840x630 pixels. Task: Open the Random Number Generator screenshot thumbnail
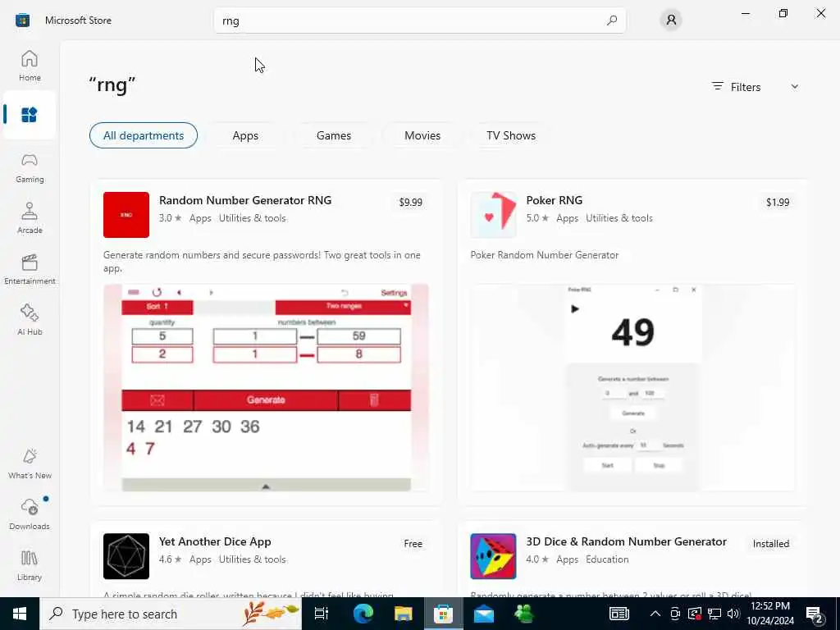coord(267,387)
